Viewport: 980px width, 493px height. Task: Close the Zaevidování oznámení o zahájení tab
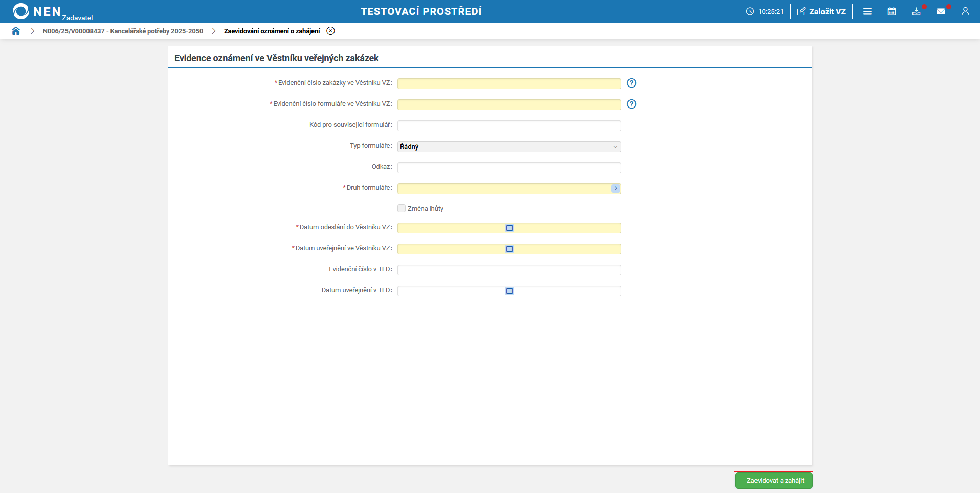tap(330, 31)
